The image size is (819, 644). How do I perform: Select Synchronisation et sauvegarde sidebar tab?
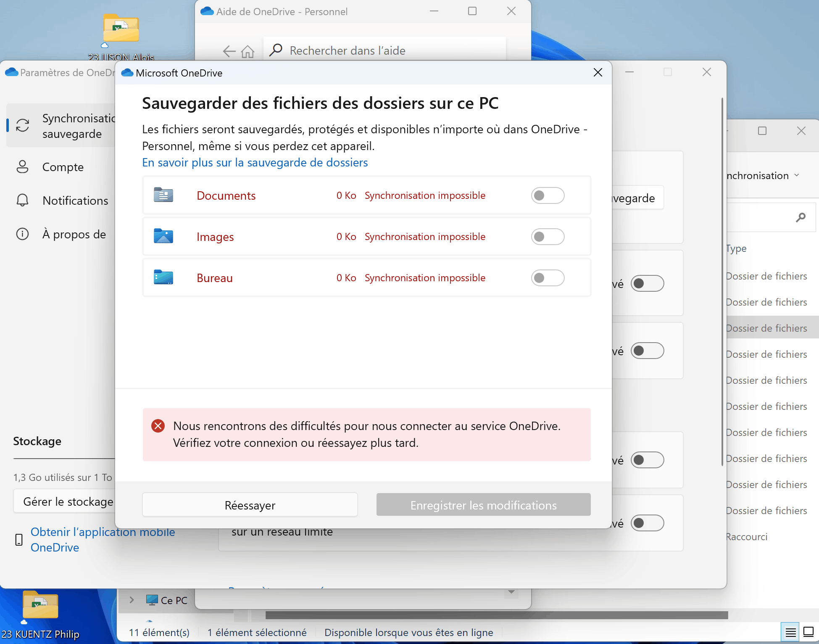click(x=61, y=126)
